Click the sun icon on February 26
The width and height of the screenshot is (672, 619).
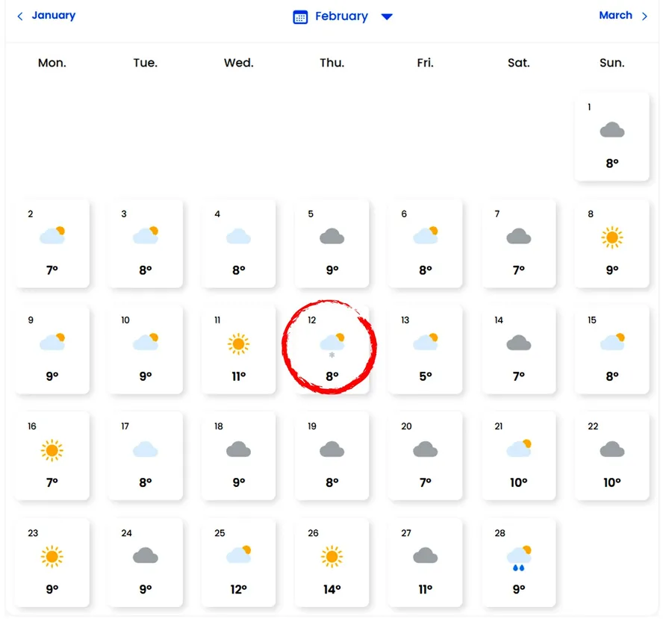332,556
